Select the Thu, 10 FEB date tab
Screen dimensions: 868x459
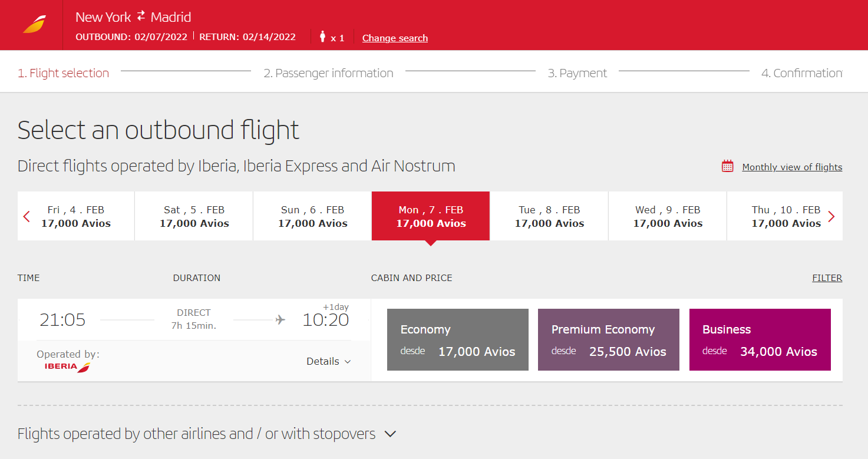pyautogui.click(x=785, y=216)
